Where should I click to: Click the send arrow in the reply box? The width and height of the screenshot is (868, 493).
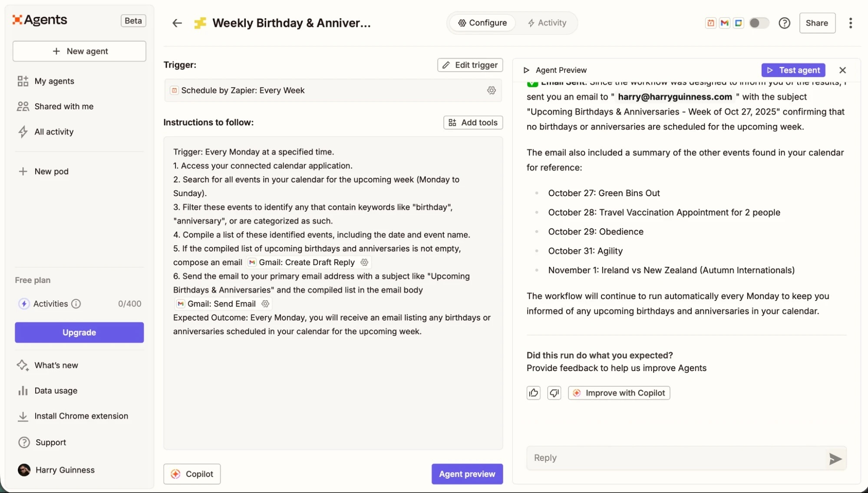point(835,459)
